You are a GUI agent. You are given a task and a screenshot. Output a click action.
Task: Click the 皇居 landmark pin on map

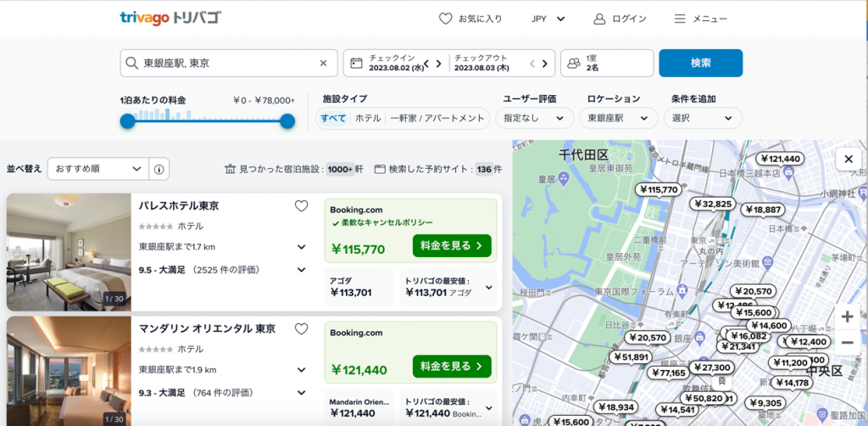(x=563, y=178)
